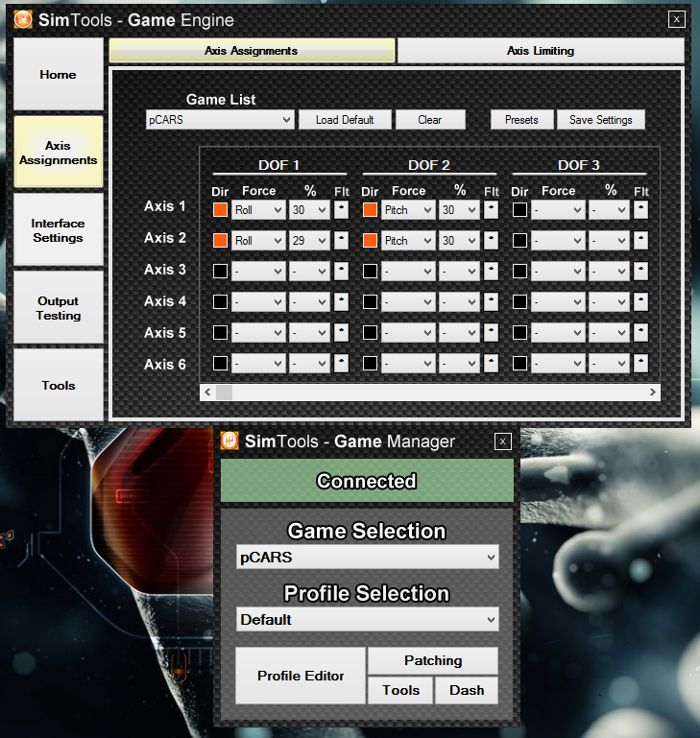700x738 pixels.
Task: Open the Presets button
Action: pos(521,120)
